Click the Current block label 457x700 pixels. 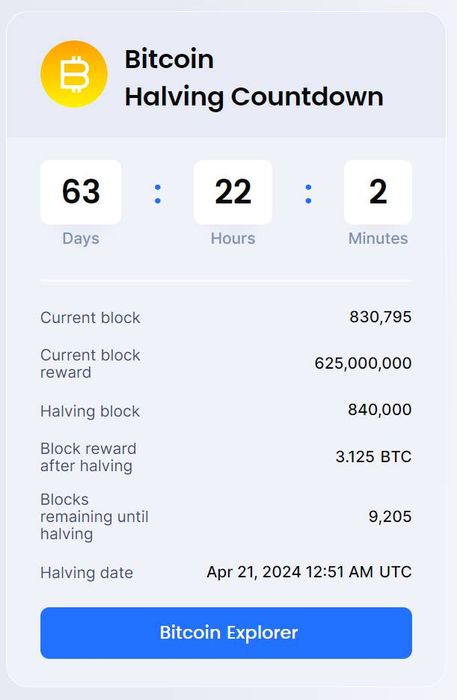pyautogui.click(x=90, y=318)
